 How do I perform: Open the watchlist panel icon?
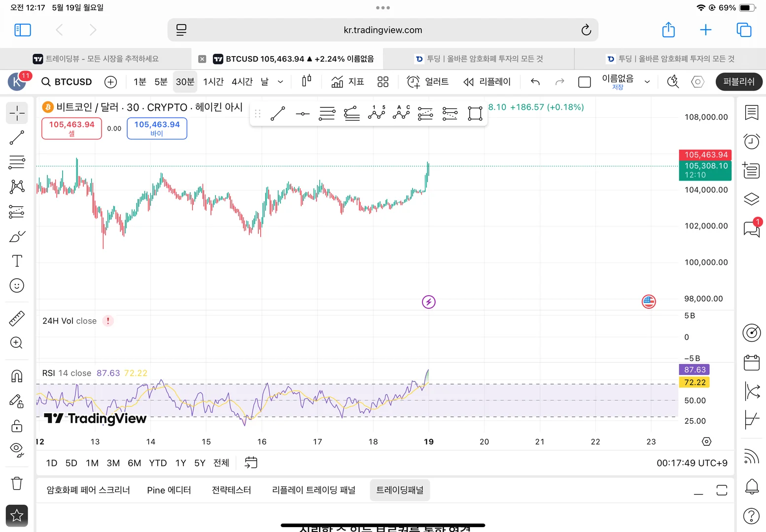(751, 113)
